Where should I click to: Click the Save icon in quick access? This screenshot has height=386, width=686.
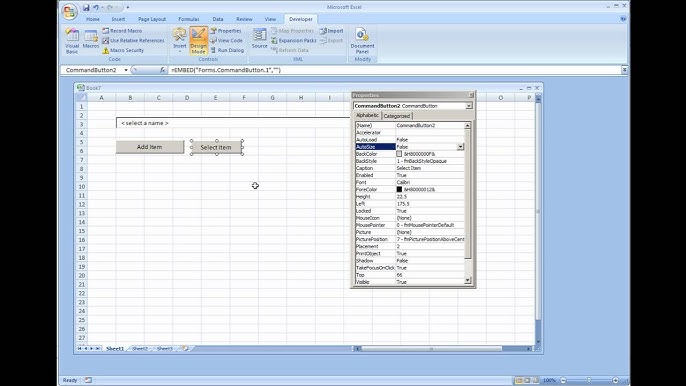[86, 7]
